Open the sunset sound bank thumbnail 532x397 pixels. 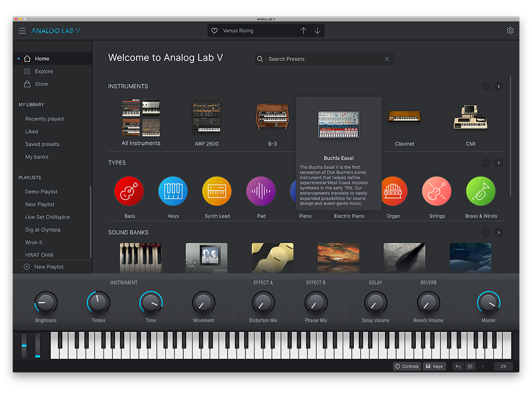point(338,258)
